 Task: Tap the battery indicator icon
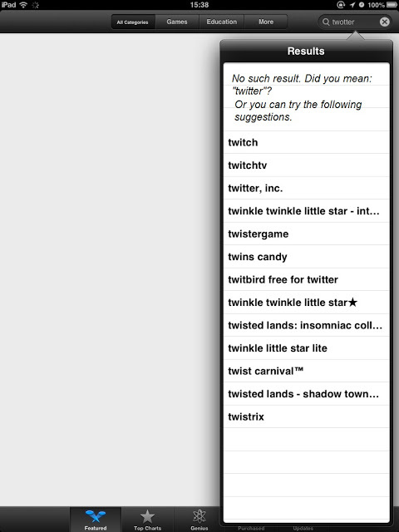[392, 5]
